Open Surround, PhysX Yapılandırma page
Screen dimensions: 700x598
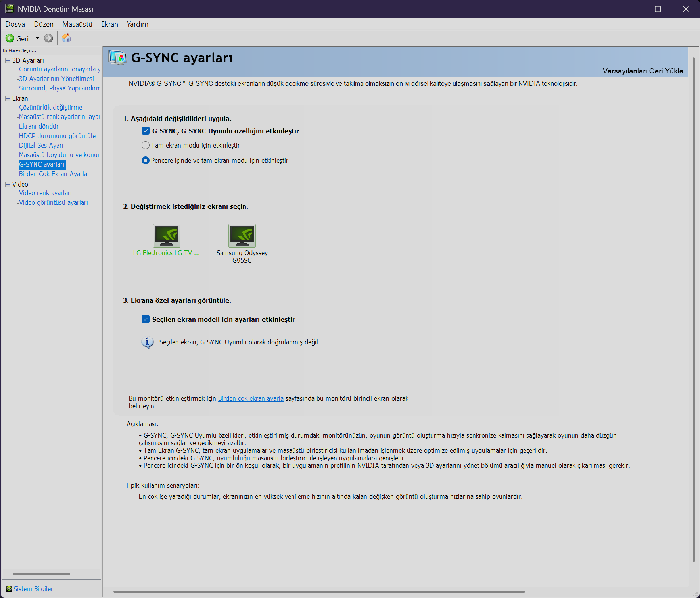click(x=59, y=88)
